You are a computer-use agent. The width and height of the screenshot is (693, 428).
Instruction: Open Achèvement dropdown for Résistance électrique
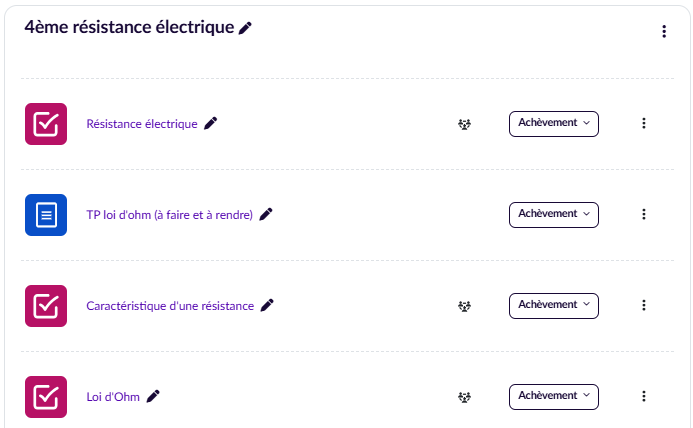pyautogui.click(x=553, y=123)
